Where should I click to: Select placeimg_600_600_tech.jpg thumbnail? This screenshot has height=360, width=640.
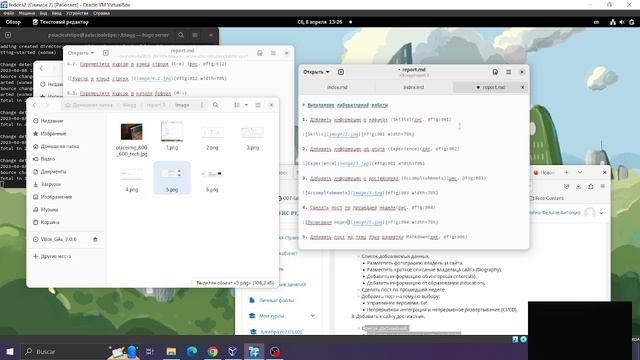tap(132, 131)
